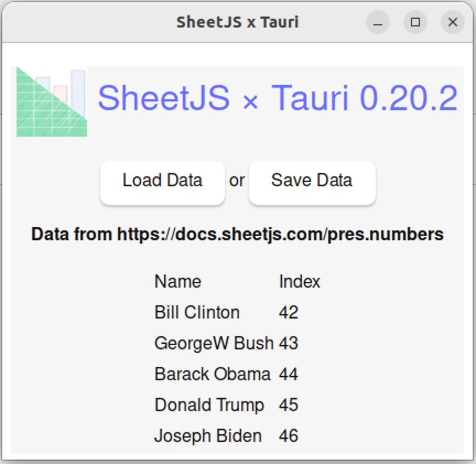Click the Donald Trump cell
This screenshot has width=476, height=464.
tap(209, 405)
